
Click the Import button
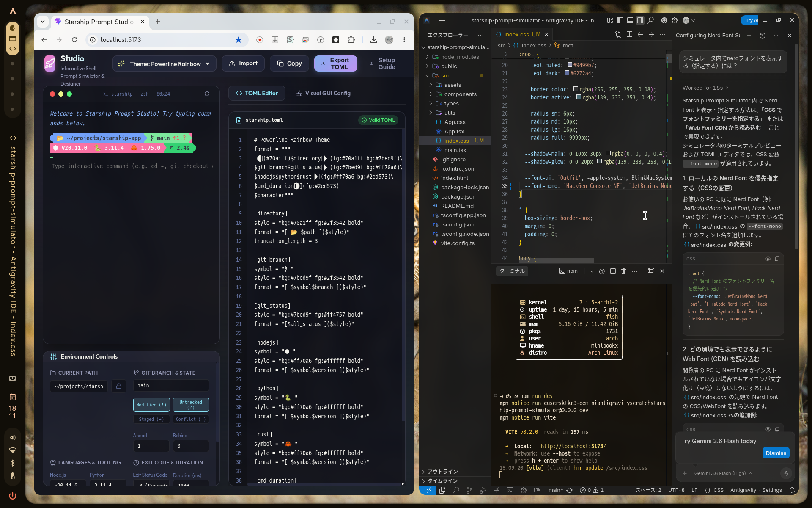243,63
